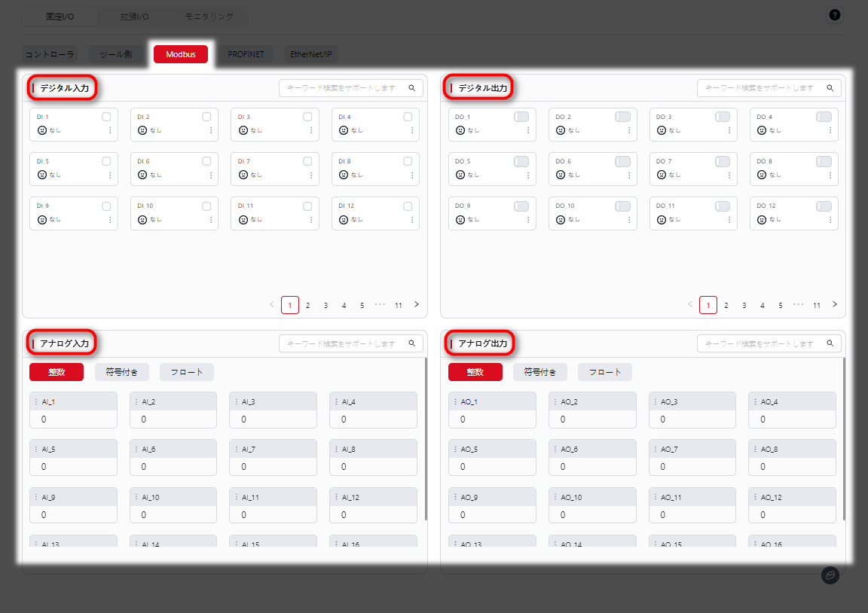The height and width of the screenshot is (613, 868).
Task: Click the アナログ入力 keyword search field
Action: [x=343, y=343]
